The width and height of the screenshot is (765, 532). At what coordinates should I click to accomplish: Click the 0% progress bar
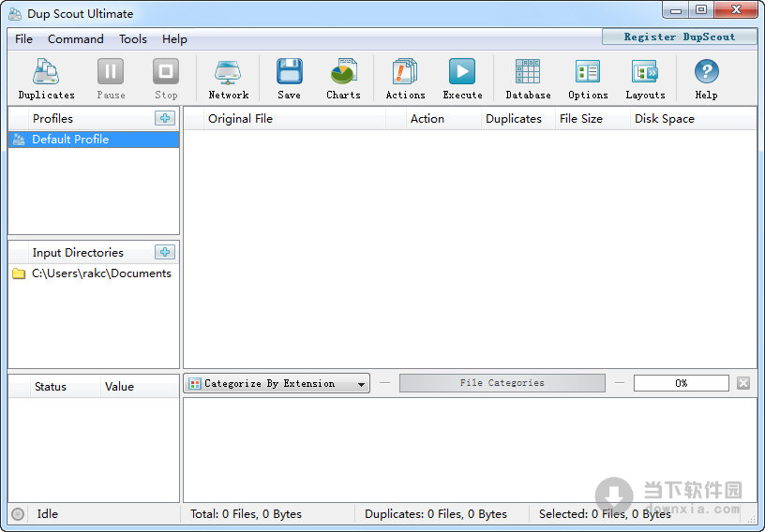[681, 383]
